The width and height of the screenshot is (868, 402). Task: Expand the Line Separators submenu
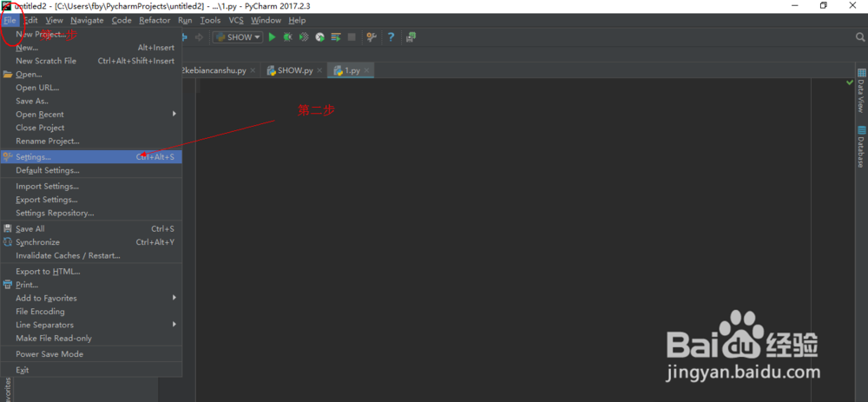[x=91, y=325]
